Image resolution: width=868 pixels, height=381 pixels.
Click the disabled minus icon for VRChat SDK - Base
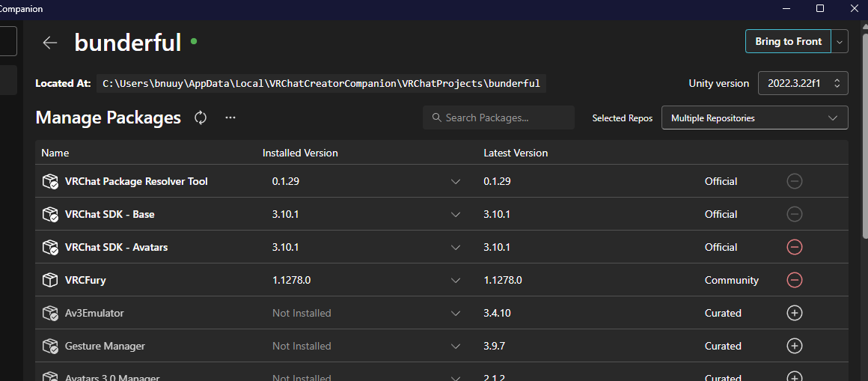point(795,214)
